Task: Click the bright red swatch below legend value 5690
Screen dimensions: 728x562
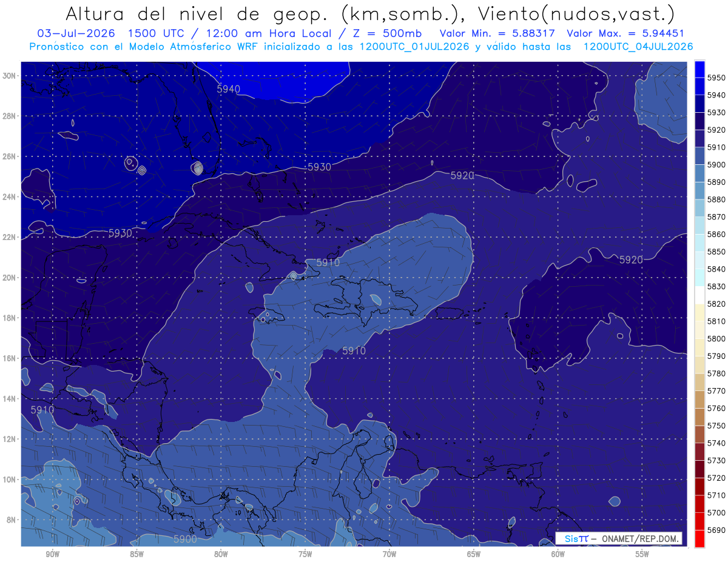Action: (x=699, y=538)
